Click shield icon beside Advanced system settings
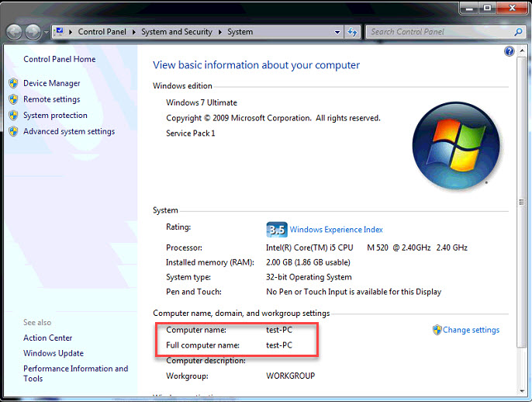Screen dimensions: 532x402 pyautogui.click(x=14, y=131)
